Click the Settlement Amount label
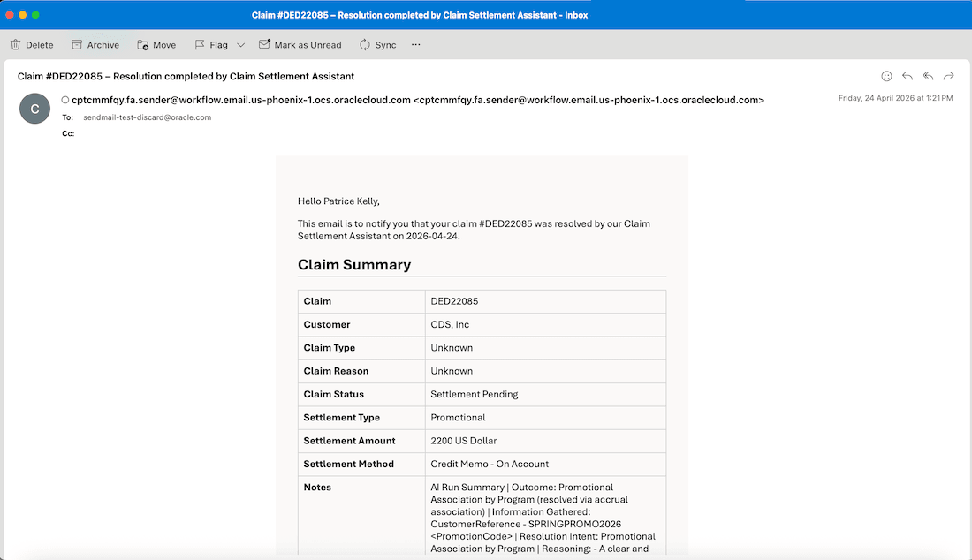 coord(349,441)
